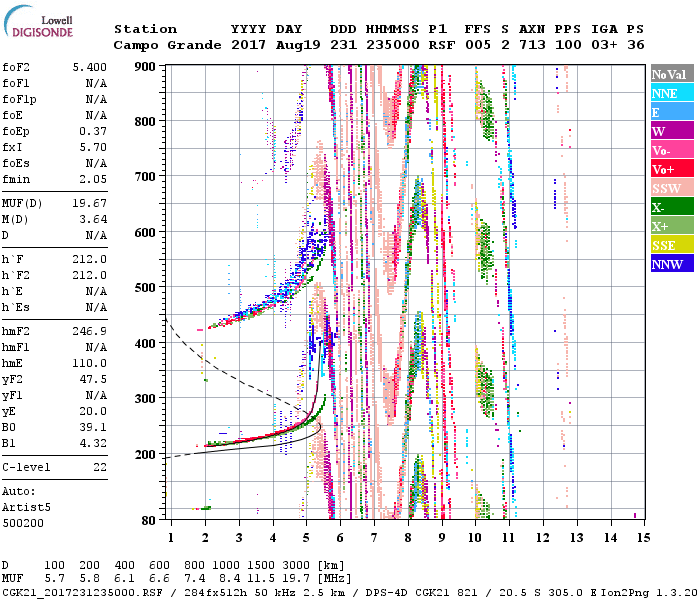This screenshot has height=600, width=700.
Task: Select the B0 value 39.1
Action: click(93, 427)
